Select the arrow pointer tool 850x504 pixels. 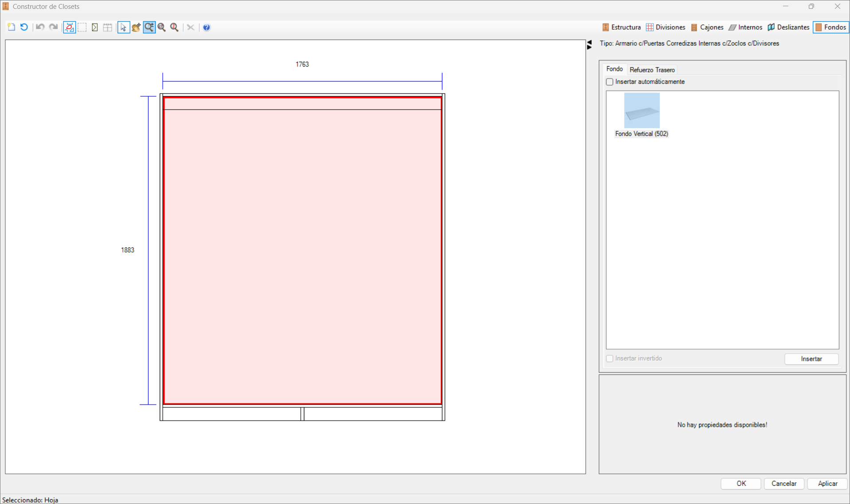coord(123,27)
